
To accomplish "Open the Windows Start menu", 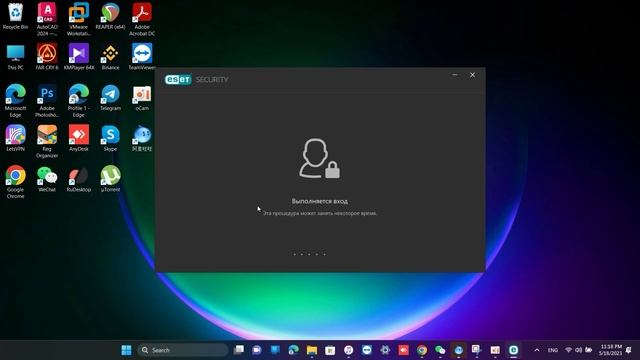I will point(127,350).
